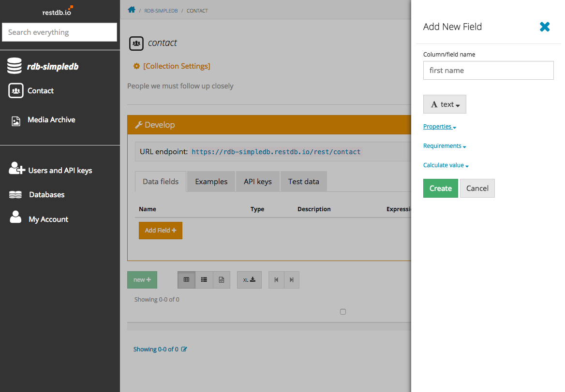565x392 pixels.
Task: Go to last page of records
Action: (292, 280)
